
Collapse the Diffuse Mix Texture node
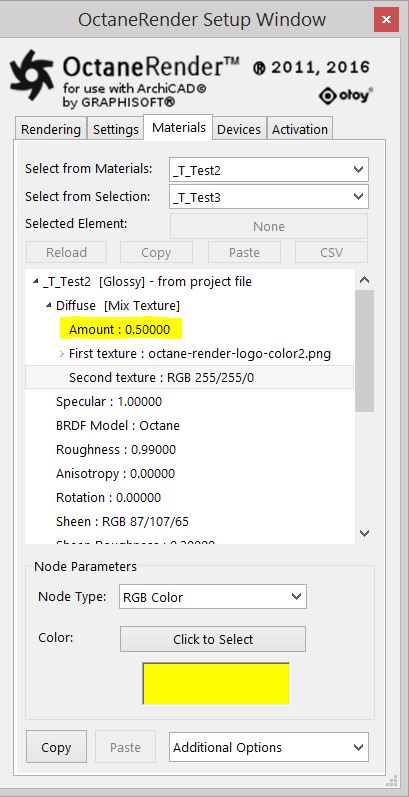[48, 305]
